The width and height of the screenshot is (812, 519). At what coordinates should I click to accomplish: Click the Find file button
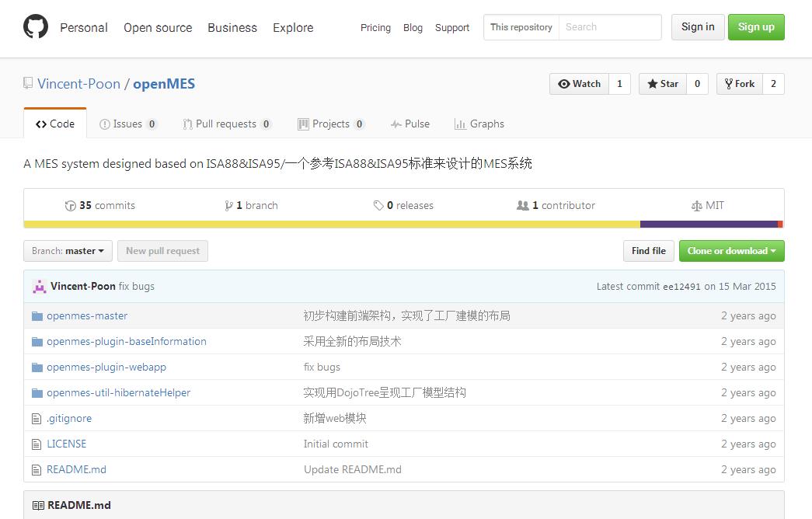648,251
